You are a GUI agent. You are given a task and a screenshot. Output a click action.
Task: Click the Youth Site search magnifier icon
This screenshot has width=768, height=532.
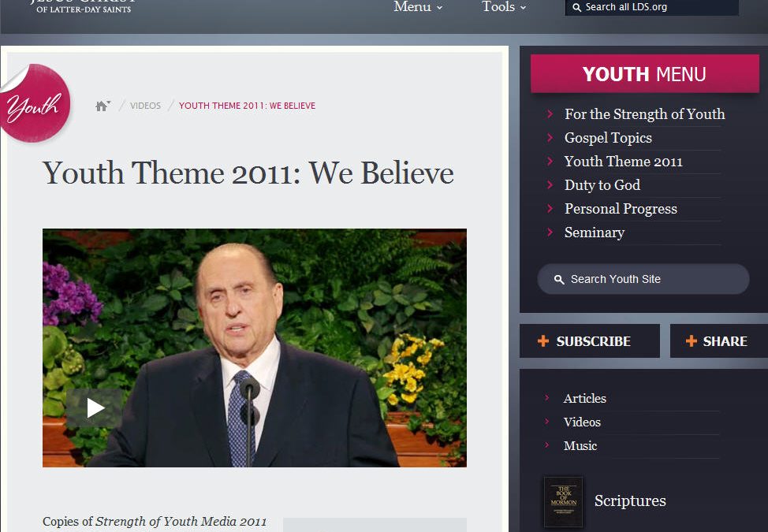(559, 280)
